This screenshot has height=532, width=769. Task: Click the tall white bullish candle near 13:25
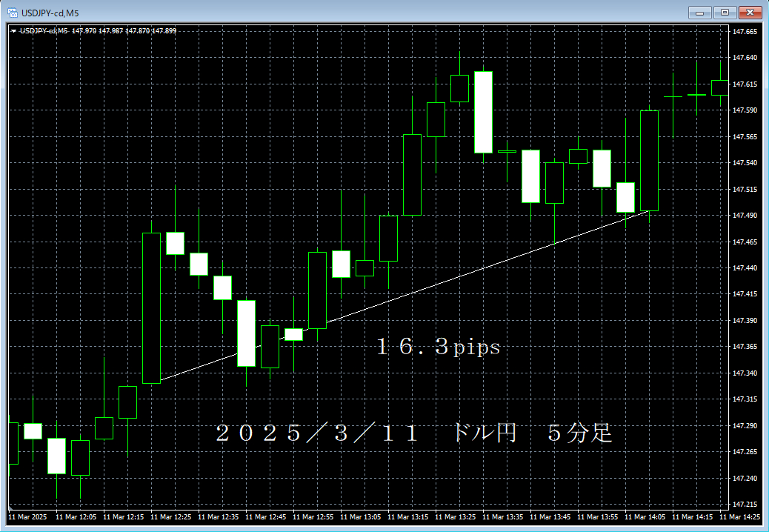[x=485, y=111]
